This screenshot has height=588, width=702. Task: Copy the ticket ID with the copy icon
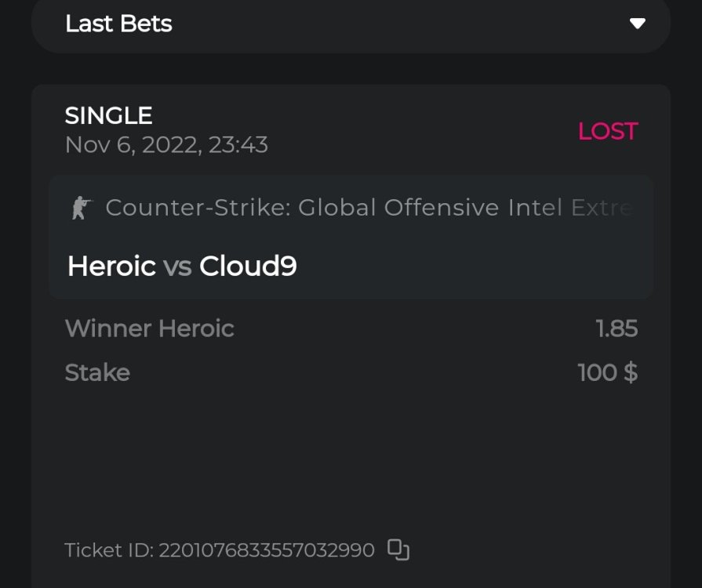pos(398,550)
